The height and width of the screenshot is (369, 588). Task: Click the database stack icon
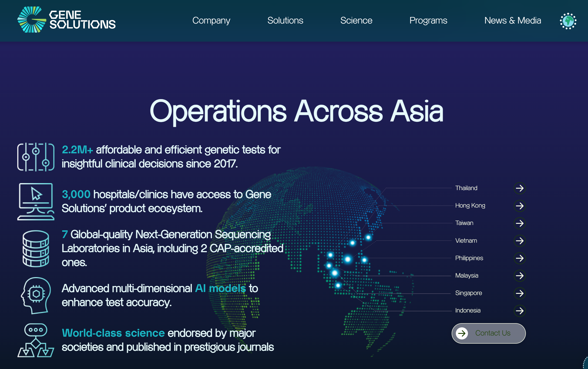pos(36,248)
